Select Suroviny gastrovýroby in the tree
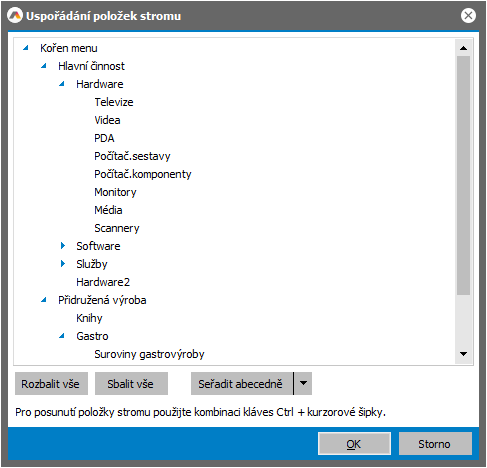The width and height of the screenshot is (487, 468). click(149, 354)
